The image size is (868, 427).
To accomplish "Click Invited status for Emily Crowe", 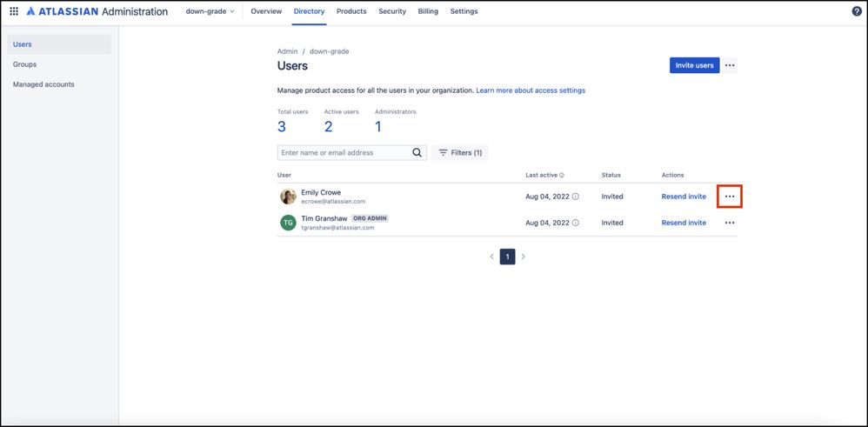I will [x=612, y=197].
